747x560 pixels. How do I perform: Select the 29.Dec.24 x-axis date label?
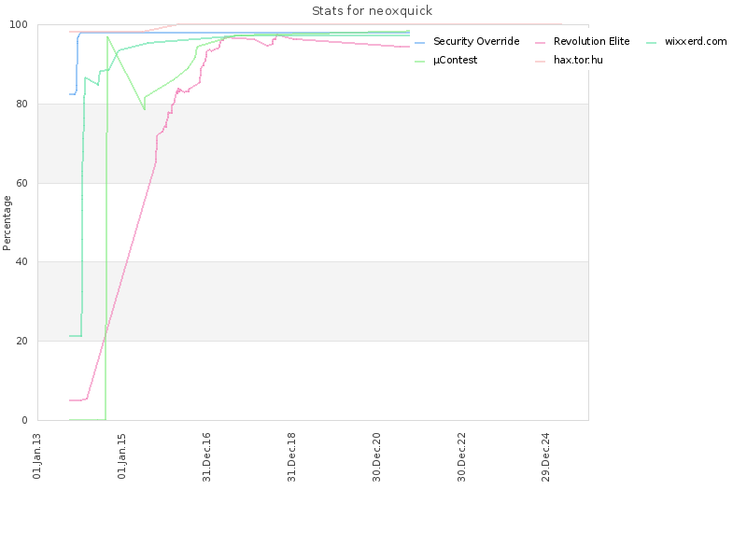tap(546, 457)
